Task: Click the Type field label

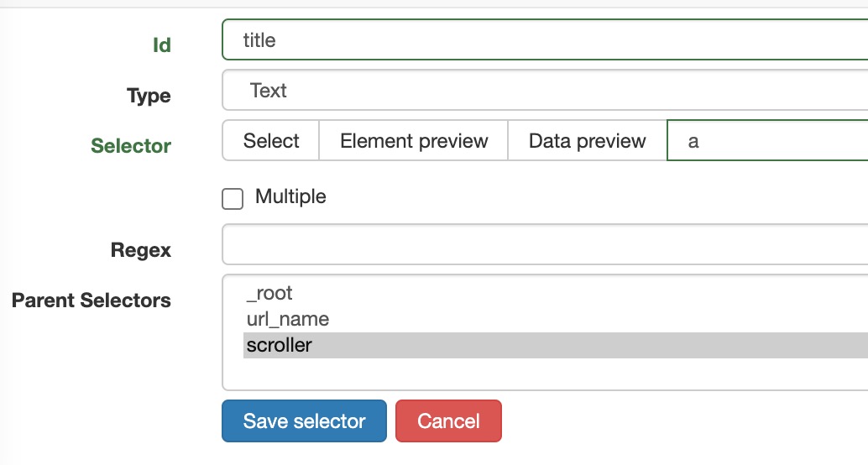Action: (x=149, y=96)
